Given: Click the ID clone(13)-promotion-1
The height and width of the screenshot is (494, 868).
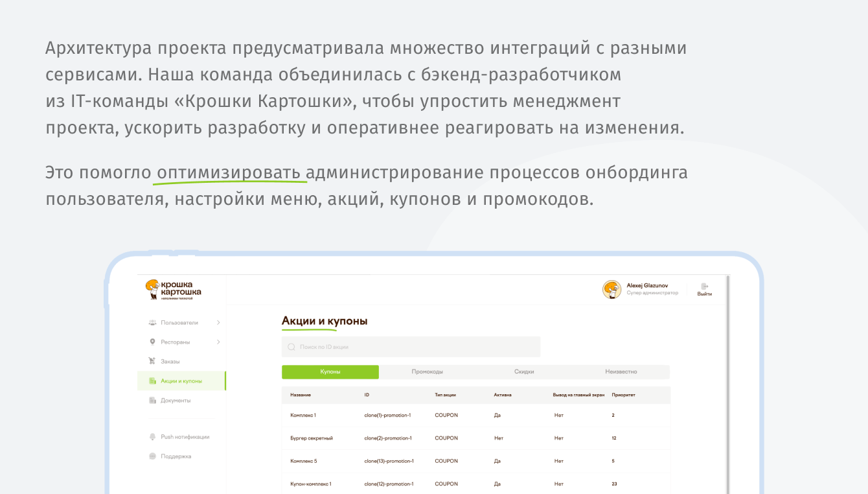Looking at the screenshot, I should coord(389,461).
